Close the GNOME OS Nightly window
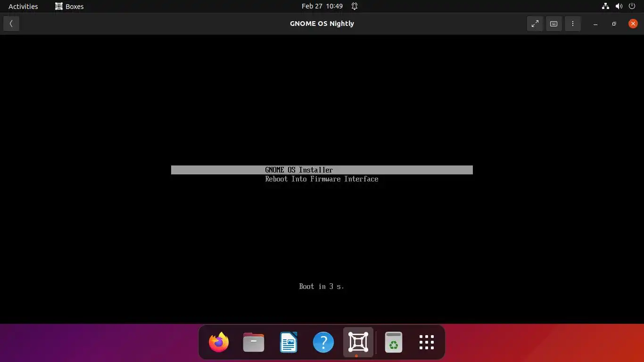The height and width of the screenshot is (362, 644). point(633,24)
